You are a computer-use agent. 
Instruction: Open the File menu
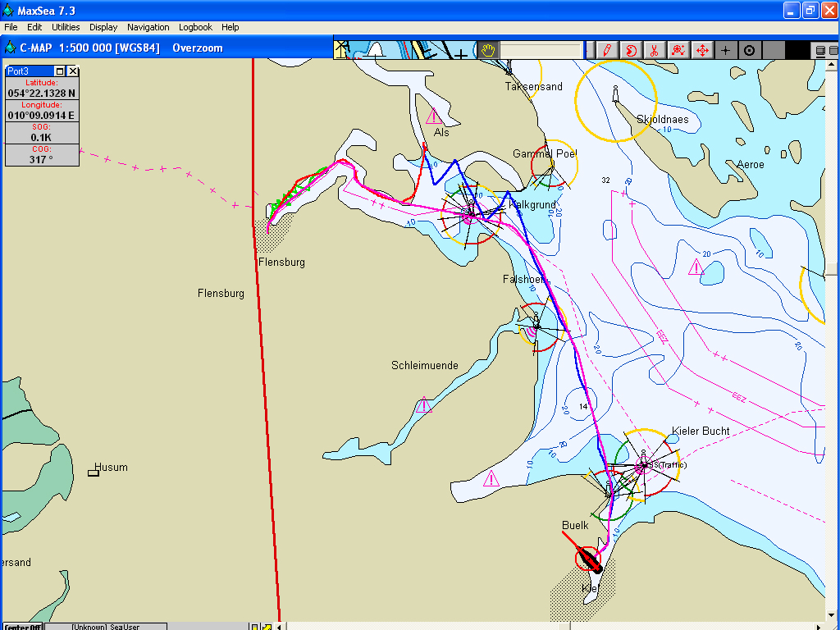tap(11, 27)
